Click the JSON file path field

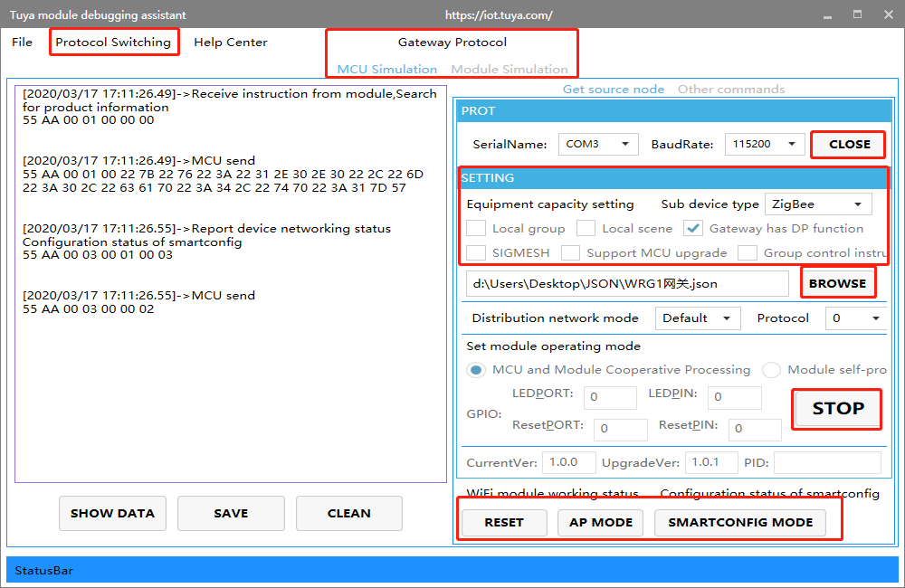pyautogui.click(x=627, y=283)
